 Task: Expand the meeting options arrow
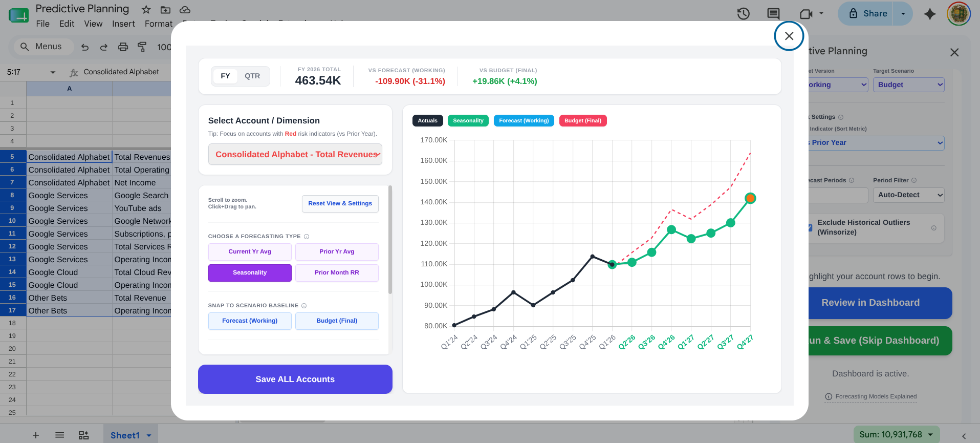tap(821, 14)
